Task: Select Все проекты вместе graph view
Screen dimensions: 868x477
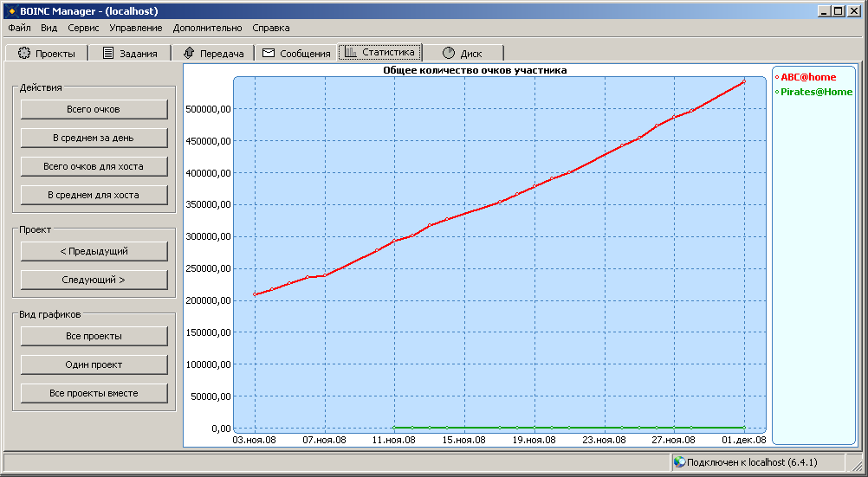Action: coord(94,393)
